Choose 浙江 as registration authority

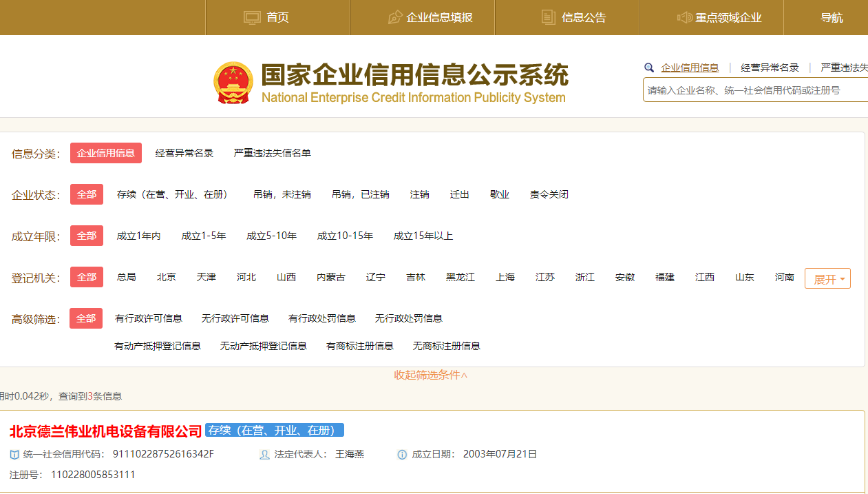coord(585,277)
